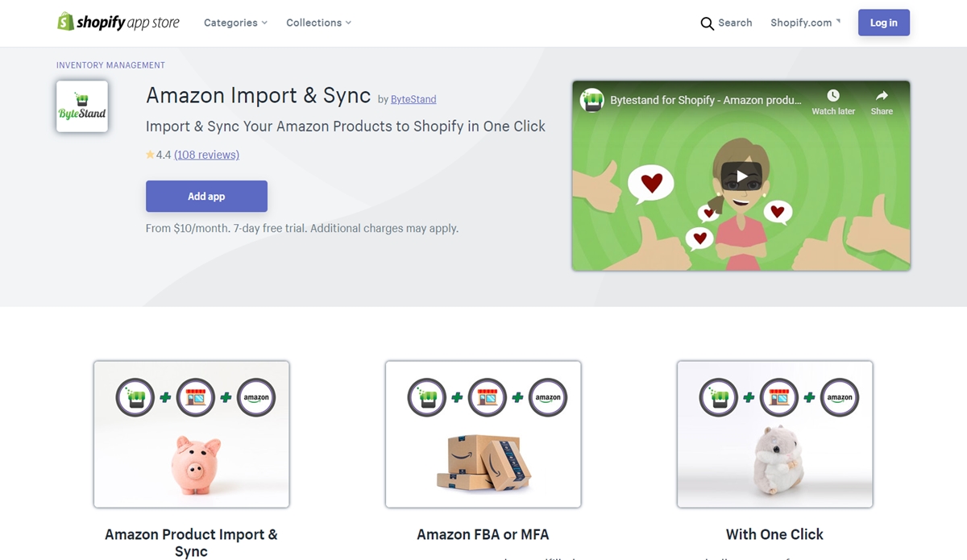Click the Watch later clock icon
This screenshot has height=560, width=967.
click(833, 95)
